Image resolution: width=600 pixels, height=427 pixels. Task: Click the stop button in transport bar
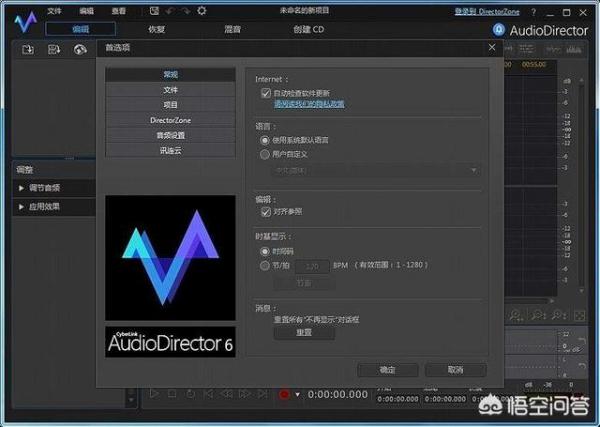click(172, 393)
